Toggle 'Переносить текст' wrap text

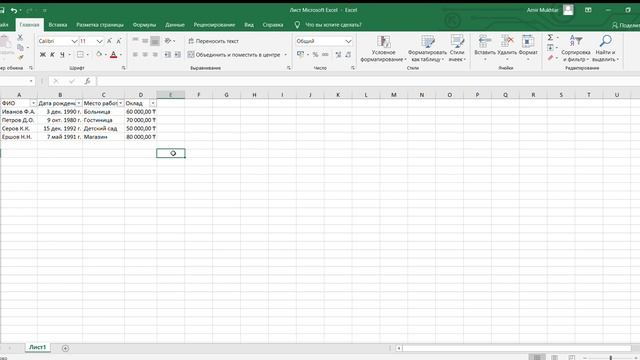(x=213, y=41)
